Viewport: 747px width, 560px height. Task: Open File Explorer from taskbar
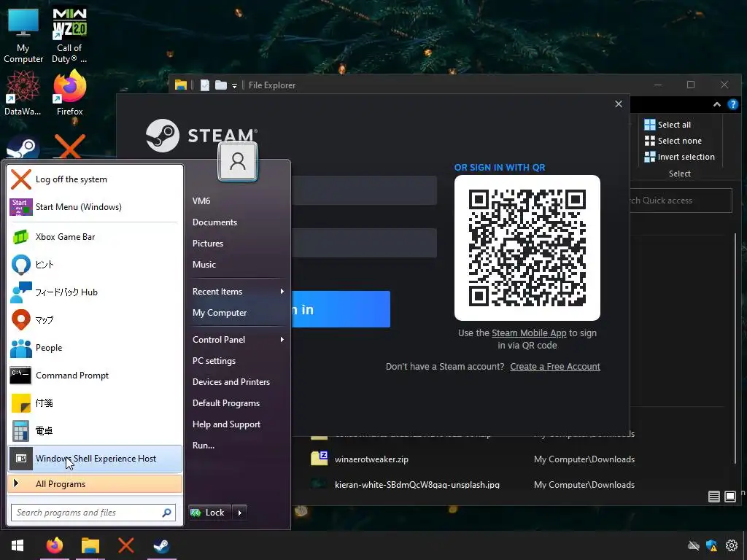pos(90,545)
